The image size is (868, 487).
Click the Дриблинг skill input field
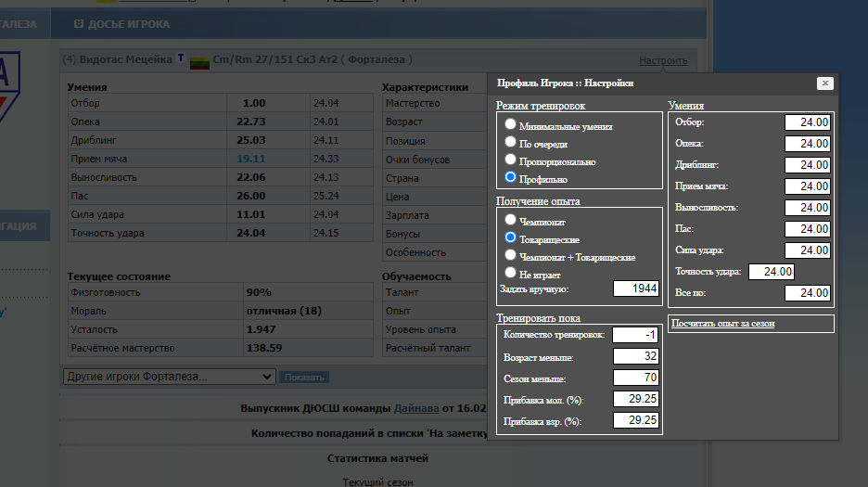807,165
